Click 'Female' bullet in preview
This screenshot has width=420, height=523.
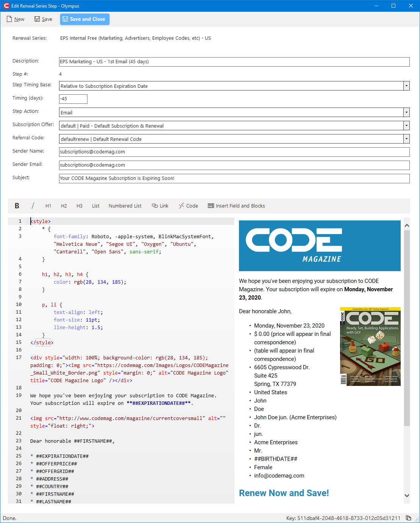263,467
